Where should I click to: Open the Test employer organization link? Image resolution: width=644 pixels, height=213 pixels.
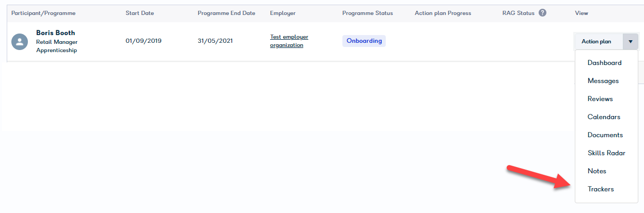(x=289, y=41)
